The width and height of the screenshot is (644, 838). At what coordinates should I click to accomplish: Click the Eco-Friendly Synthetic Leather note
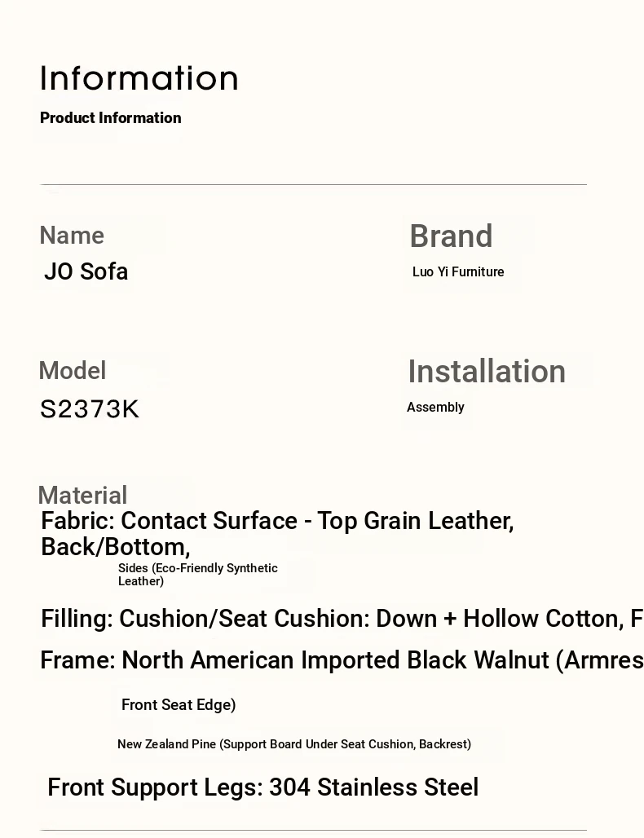pos(198,575)
